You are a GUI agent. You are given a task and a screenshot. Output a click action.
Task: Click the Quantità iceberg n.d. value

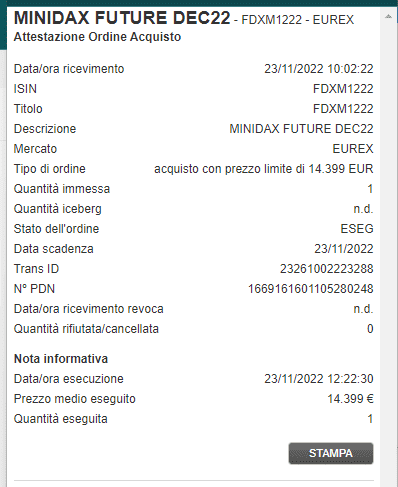[363, 209]
